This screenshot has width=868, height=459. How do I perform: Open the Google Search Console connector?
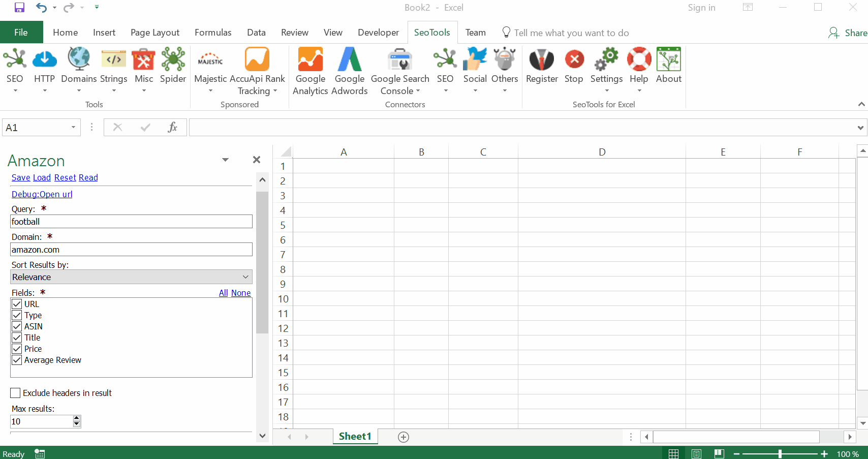coord(400,59)
